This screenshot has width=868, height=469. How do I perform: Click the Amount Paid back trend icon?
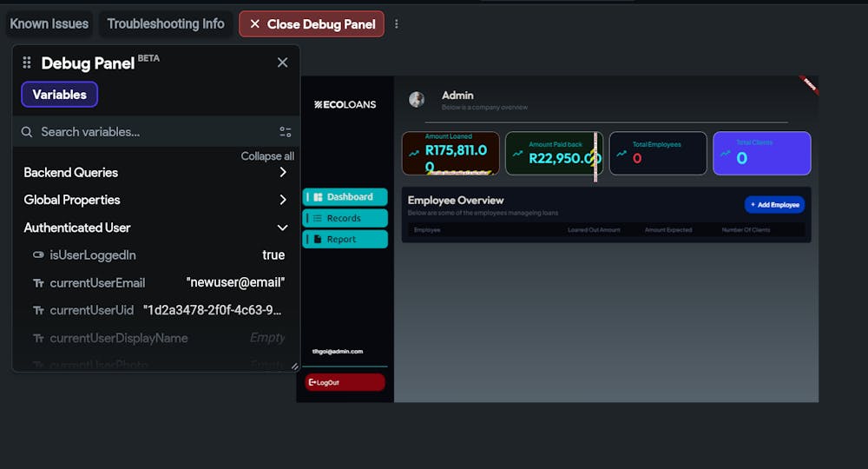(517, 154)
